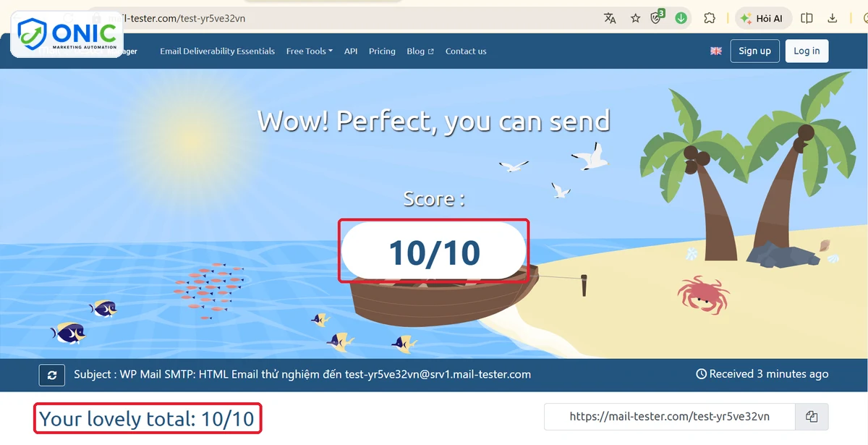This screenshot has width=868, height=445.
Task: Click the refresh icon beside the Subject line
Action: pyautogui.click(x=51, y=375)
